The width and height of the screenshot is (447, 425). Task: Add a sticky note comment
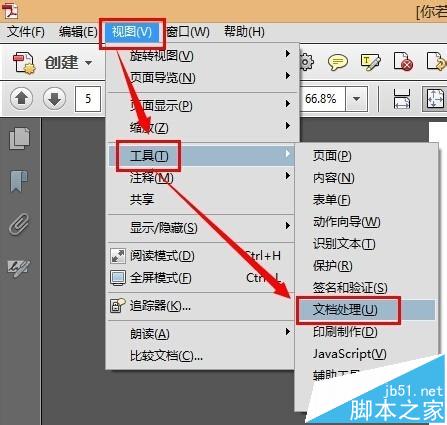(338, 62)
